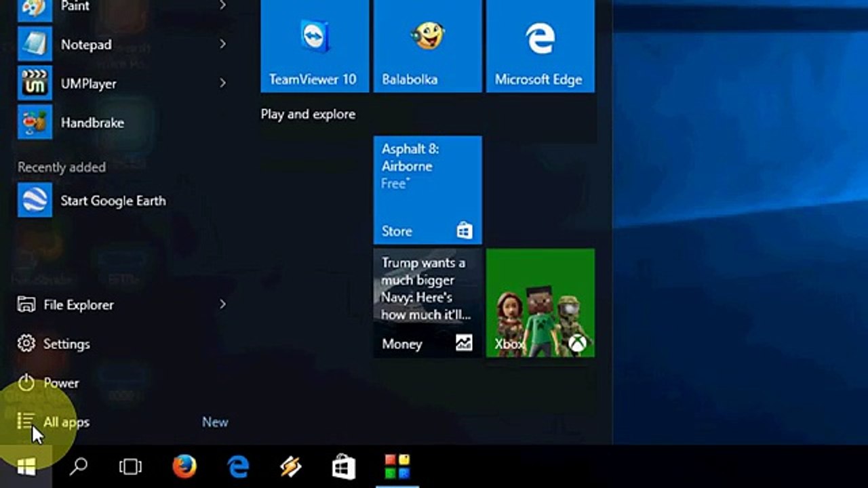868x488 pixels.
Task: Click the multicolored squares taskbar app
Action: tap(397, 466)
